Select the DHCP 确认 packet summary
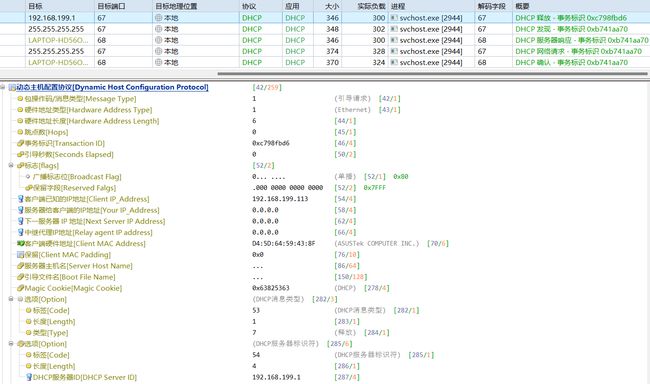The width and height of the screenshot is (650, 384). coord(571,63)
